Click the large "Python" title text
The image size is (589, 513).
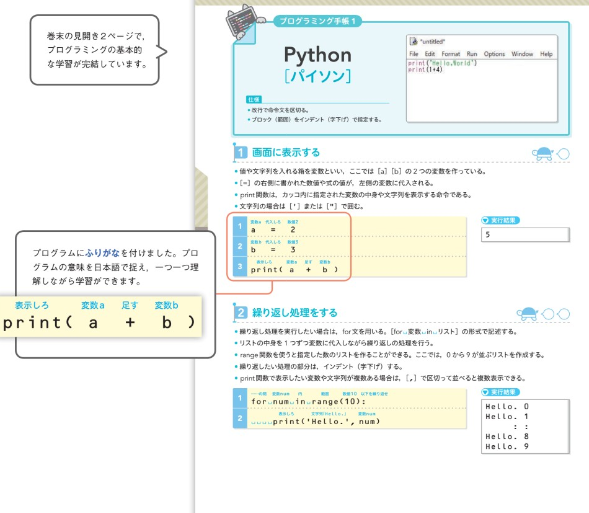pos(317,55)
